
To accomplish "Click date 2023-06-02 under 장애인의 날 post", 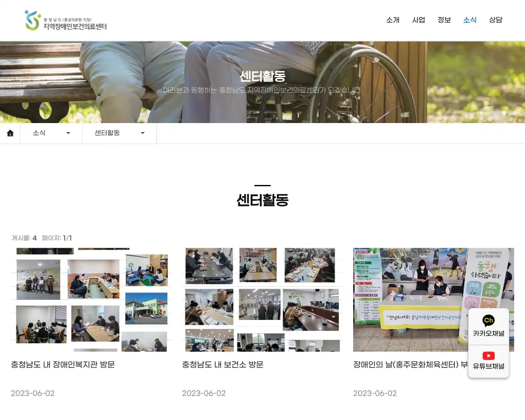I will click(375, 393).
